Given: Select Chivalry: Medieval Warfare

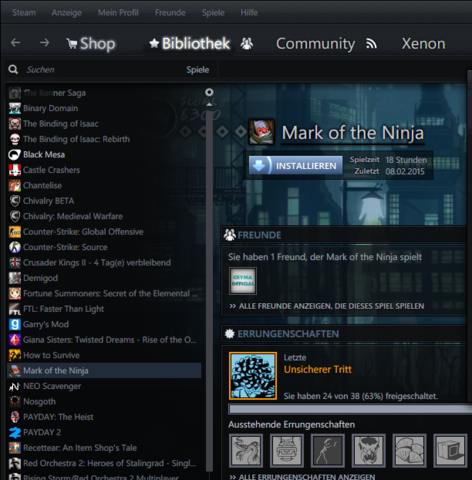Looking at the screenshot, I should pos(104,216).
